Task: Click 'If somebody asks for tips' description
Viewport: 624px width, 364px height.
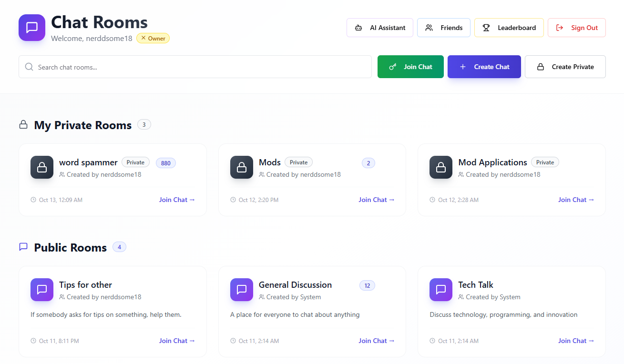Action: (x=106, y=314)
